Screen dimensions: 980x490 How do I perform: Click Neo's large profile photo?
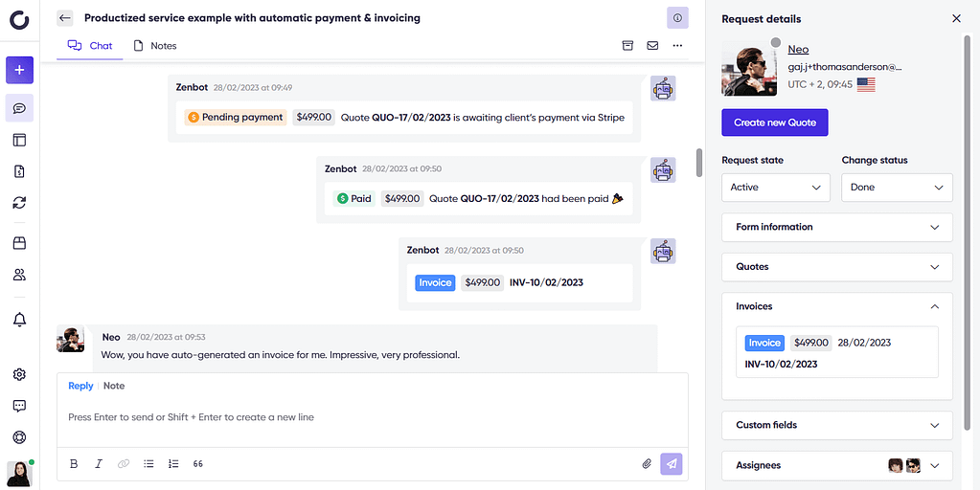click(x=749, y=69)
